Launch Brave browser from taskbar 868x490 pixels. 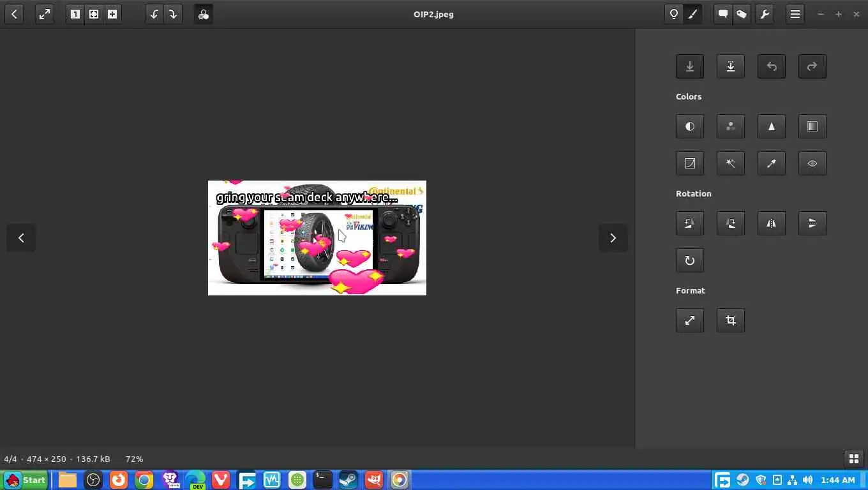[170, 480]
